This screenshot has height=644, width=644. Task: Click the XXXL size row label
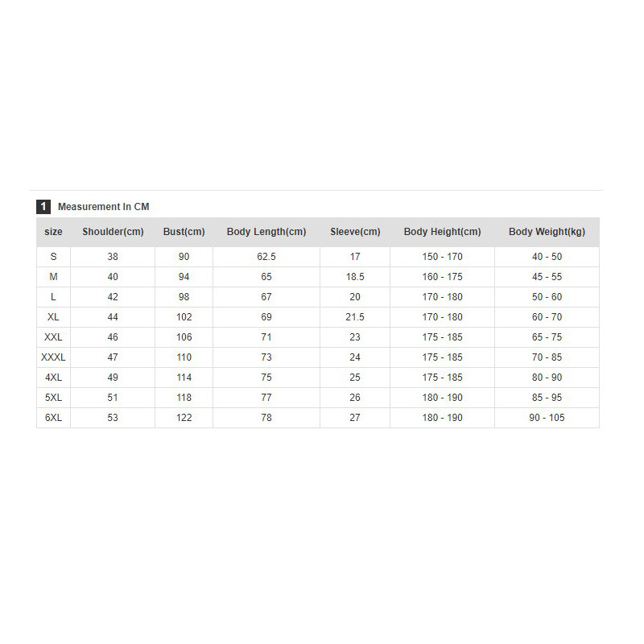point(53,357)
